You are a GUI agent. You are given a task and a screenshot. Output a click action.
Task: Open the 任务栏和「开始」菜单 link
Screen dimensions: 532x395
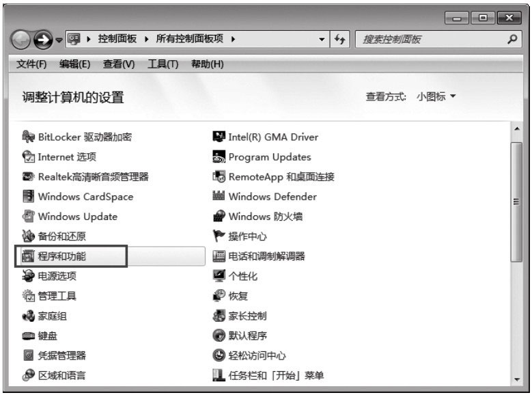click(276, 375)
